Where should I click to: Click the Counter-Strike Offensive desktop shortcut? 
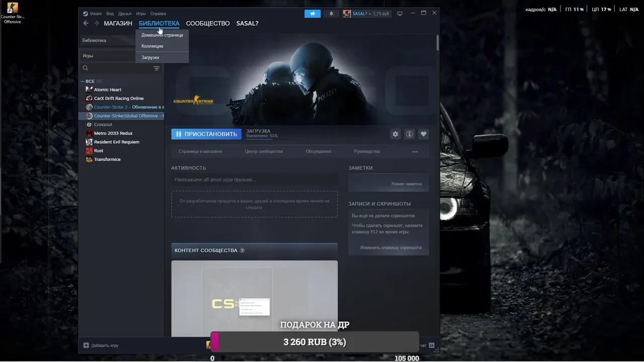tap(13, 13)
